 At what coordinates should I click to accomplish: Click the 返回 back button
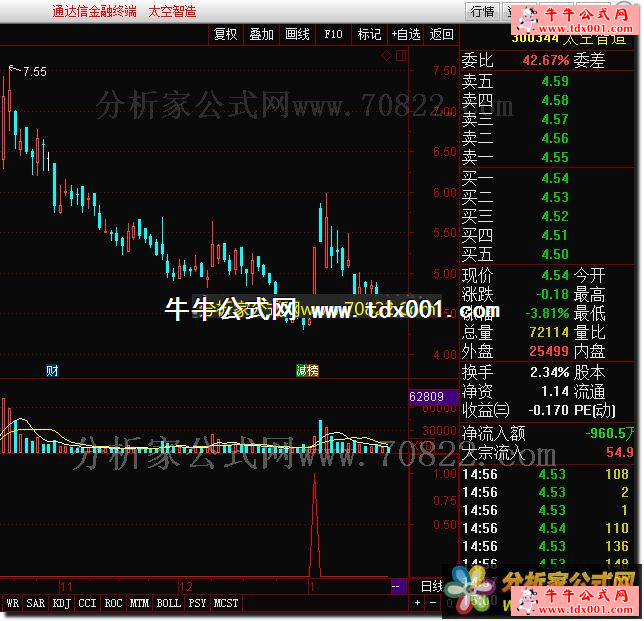[x=441, y=34]
